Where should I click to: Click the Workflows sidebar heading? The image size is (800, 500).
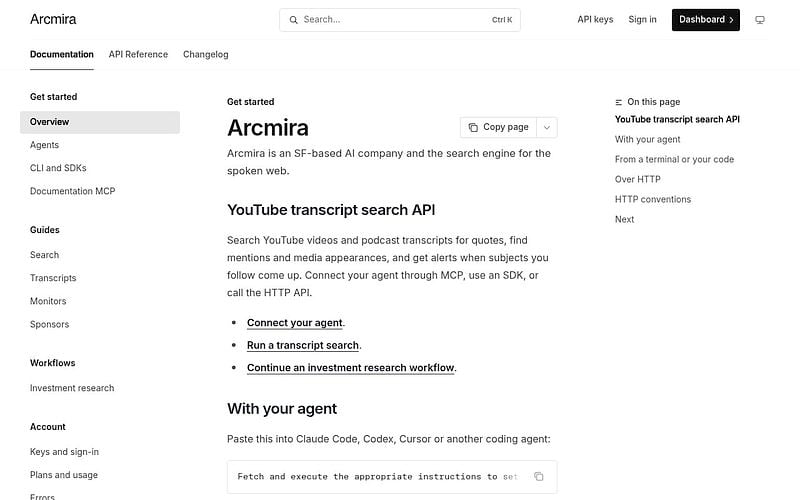pos(53,363)
